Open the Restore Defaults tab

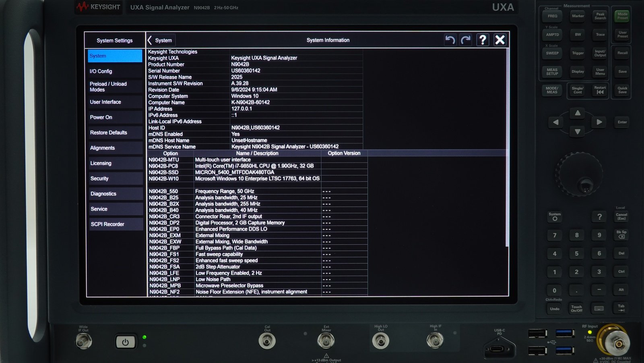116,133
